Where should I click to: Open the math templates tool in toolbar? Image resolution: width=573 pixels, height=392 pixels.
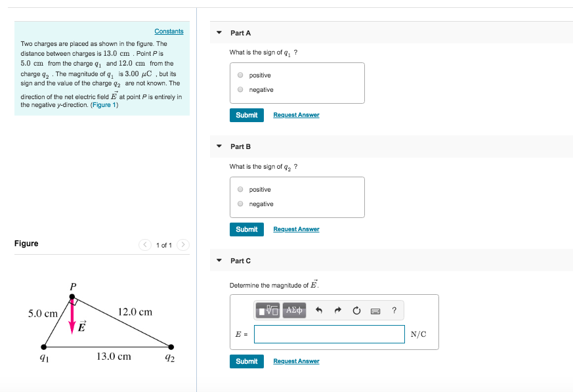click(268, 311)
